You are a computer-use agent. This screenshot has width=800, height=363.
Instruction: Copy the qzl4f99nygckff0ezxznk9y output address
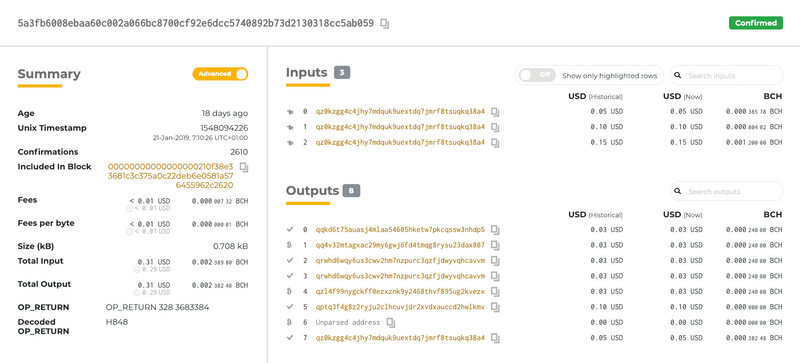[x=495, y=292]
